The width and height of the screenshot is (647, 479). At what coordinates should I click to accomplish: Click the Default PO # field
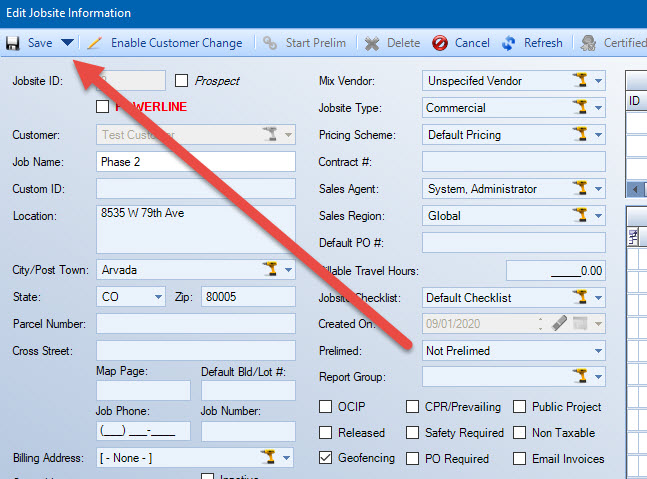coord(514,242)
